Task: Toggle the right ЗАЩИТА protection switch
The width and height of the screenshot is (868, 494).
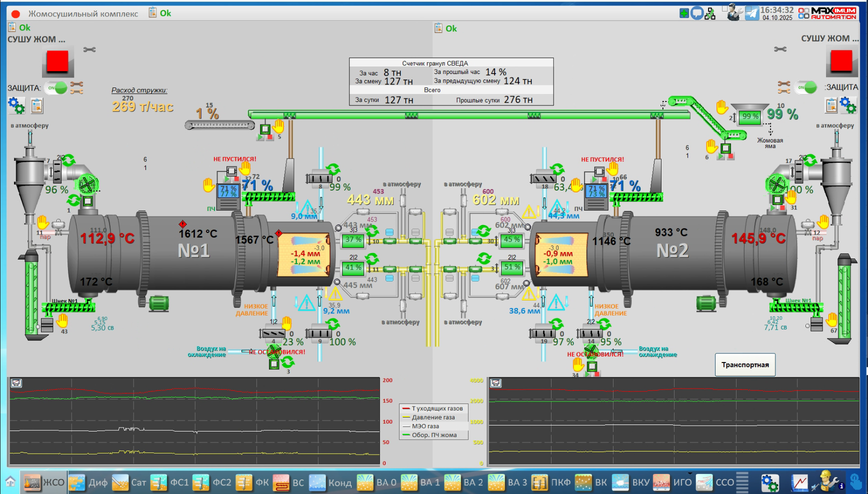Action: [806, 87]
